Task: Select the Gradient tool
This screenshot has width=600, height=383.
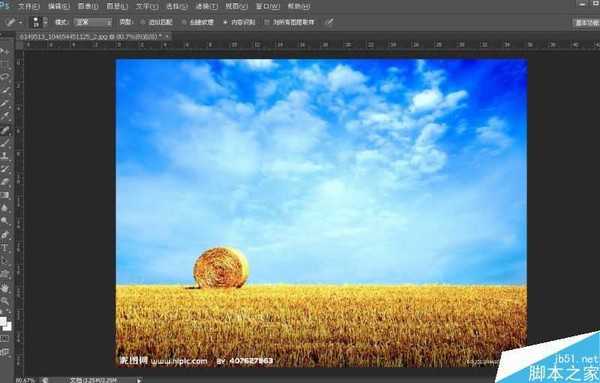Action: 5,195
